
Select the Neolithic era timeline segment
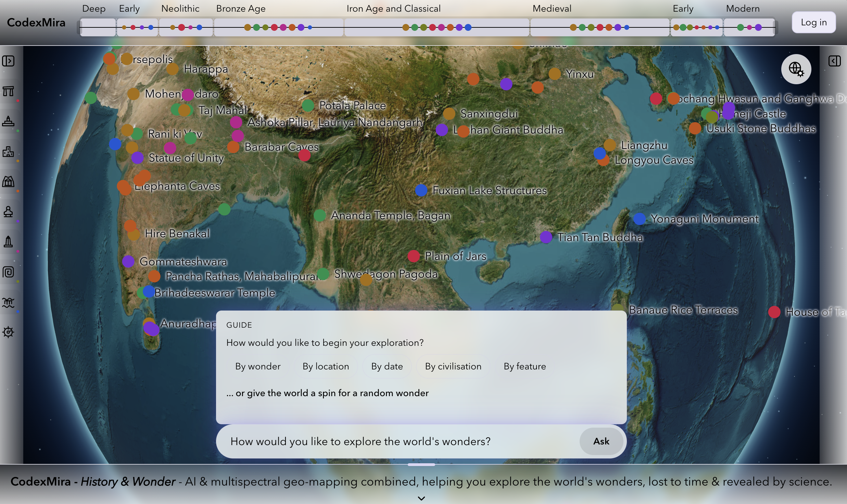pos(186,27)
